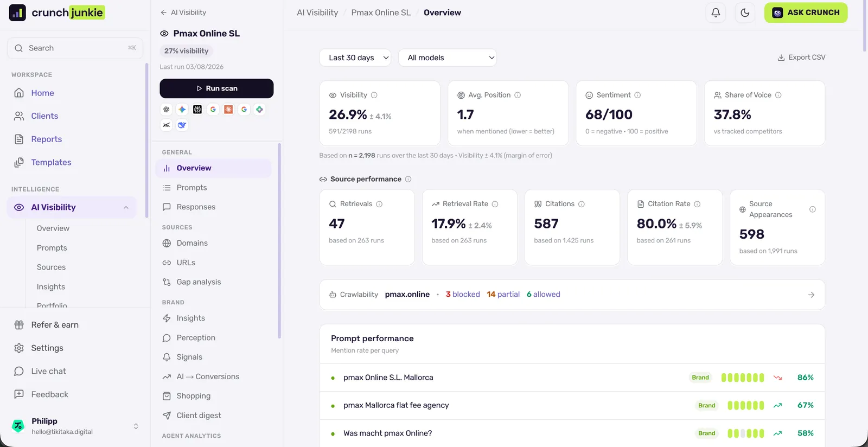
Task: Click the ASK CRUNCH button
Action: coord(806,12)
